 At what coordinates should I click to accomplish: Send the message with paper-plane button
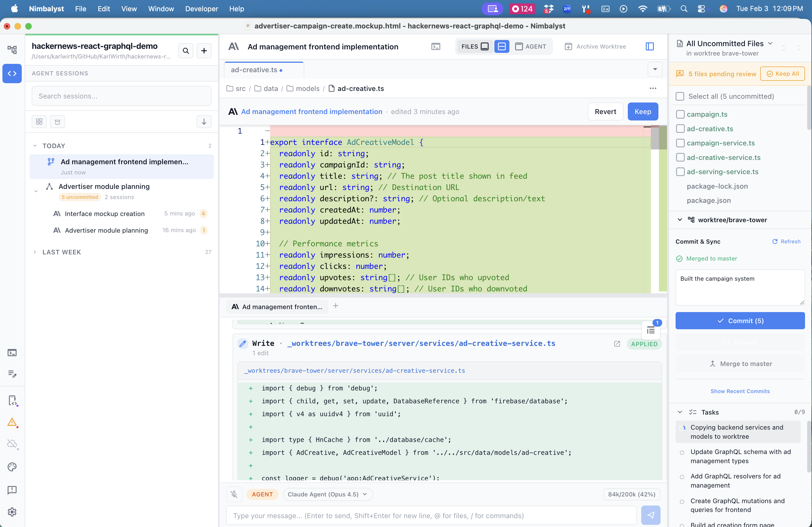[650, 515]
